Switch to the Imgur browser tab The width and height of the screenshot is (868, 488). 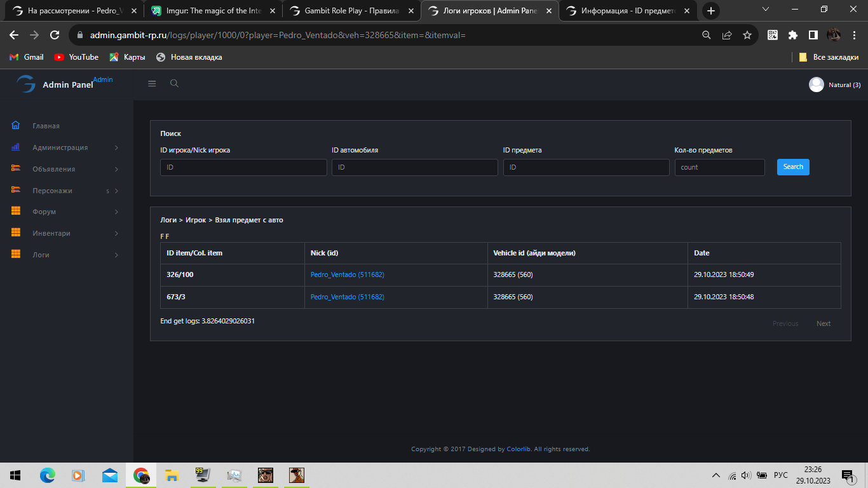[x=209, y=11]
